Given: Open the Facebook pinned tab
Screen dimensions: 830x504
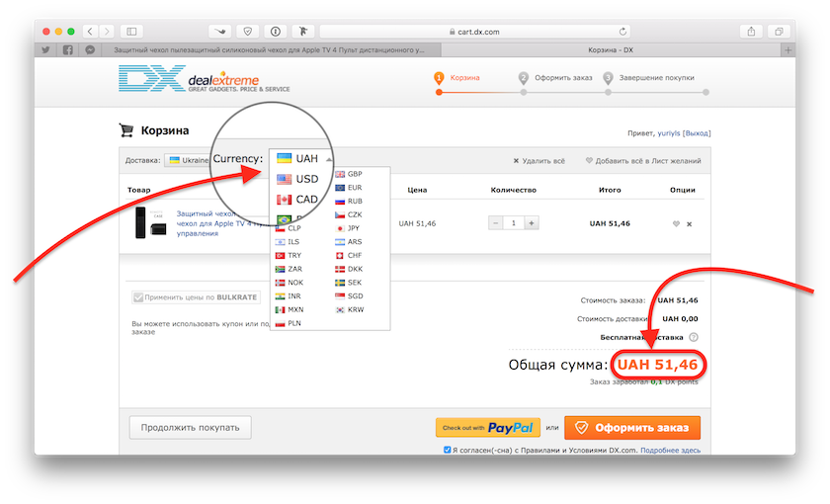Looking at the screenshot, I should point(68,49).
